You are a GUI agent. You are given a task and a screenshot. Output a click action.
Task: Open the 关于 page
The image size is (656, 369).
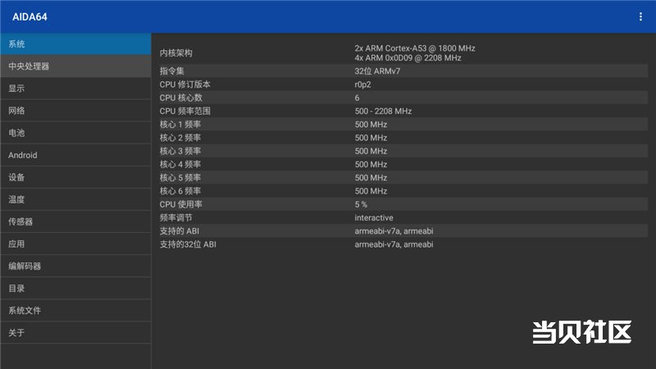point(76,333)
